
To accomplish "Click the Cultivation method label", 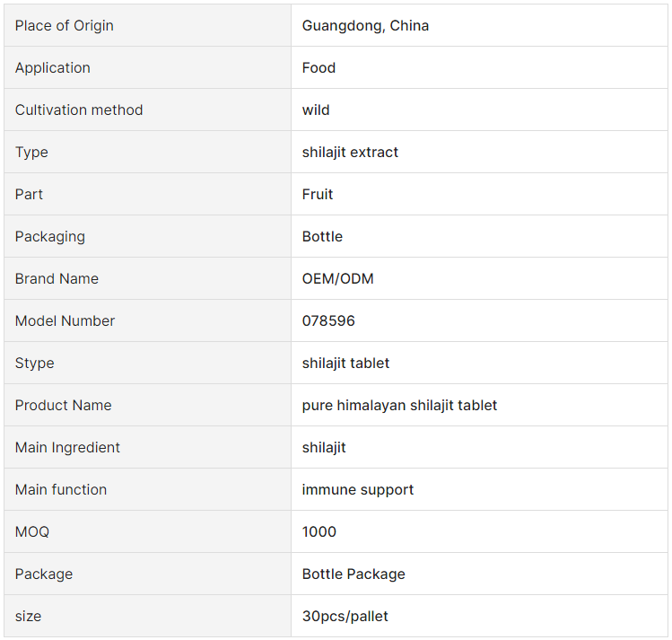I will point(79,110).
